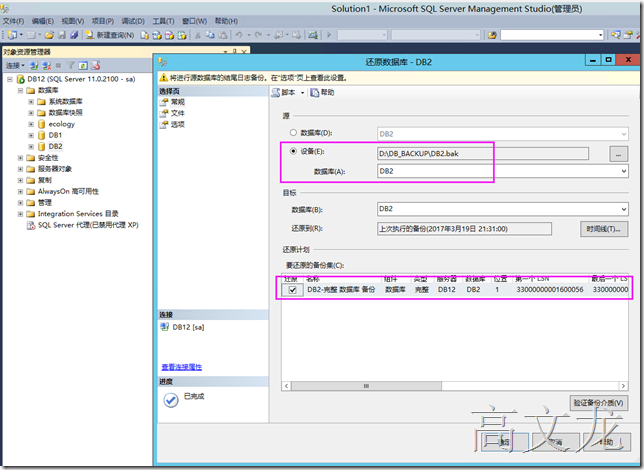The width and height of the screenshot is (644, 470).
Task: Open the 数据库(B) target database dropdown
Action: [623, 209]
